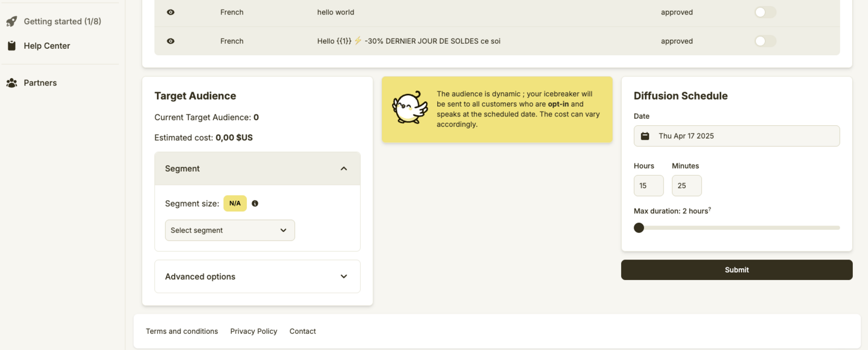868x350 pixels.
Task: Click the bird mascot in yellow notice
Action: click(x=410, y=108)
